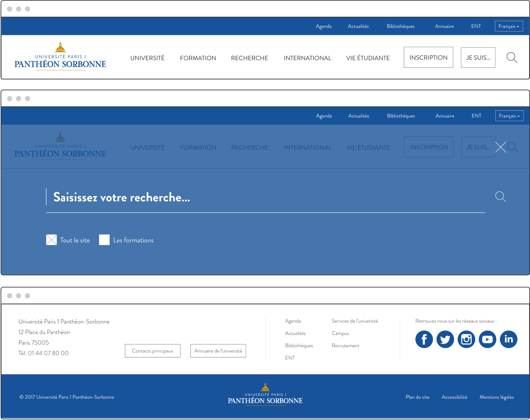The width and height of the screenshot is (530, 420).
Task: Open the UNIVERSITÉ menu in top header
Action: [147, 58]
